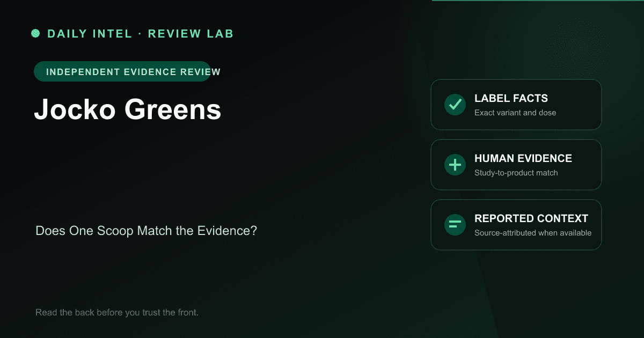Click 'Exact variant and dose' subtitle
Viewport: 644px width, 338px height.
coord(515,113)
